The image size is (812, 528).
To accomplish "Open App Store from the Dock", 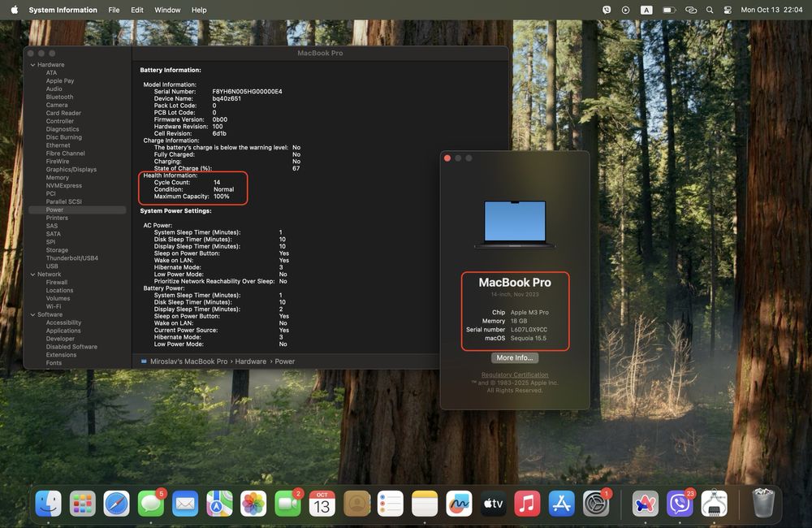I will [561, 503].
